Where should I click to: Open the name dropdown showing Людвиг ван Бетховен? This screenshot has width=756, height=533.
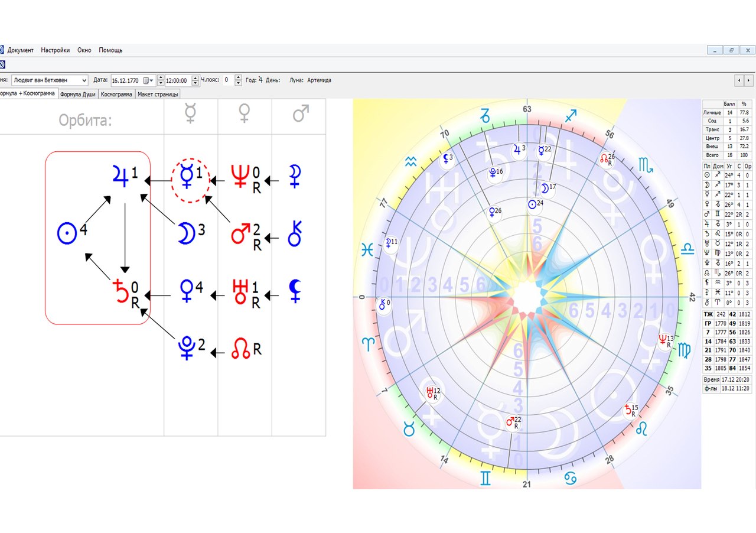tap(83, 80)
